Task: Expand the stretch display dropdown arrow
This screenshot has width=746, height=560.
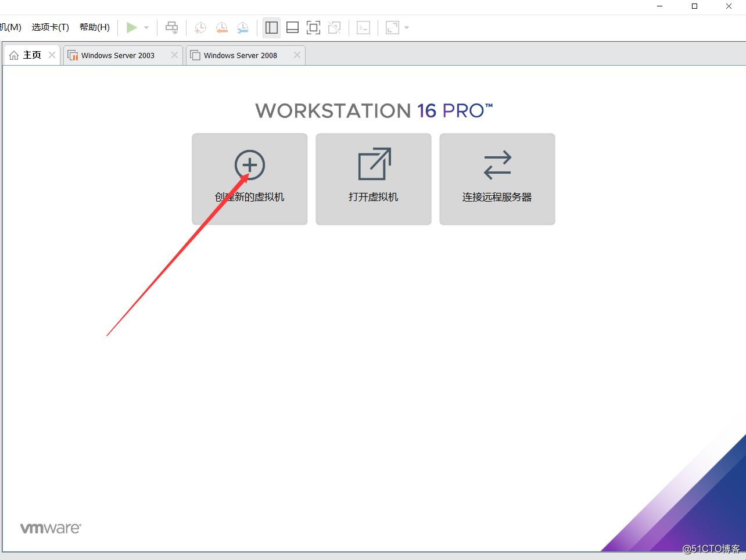Action: (407, 27)
